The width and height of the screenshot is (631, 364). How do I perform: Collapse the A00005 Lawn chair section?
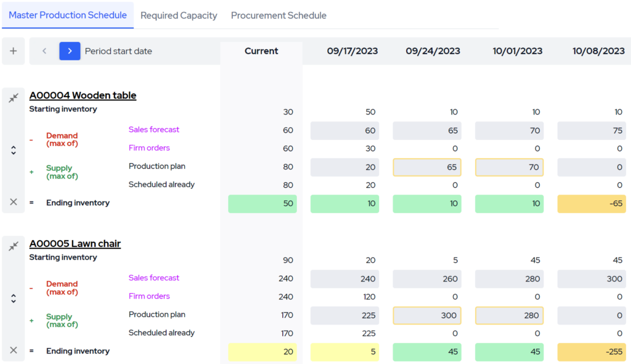click(13, 246)
